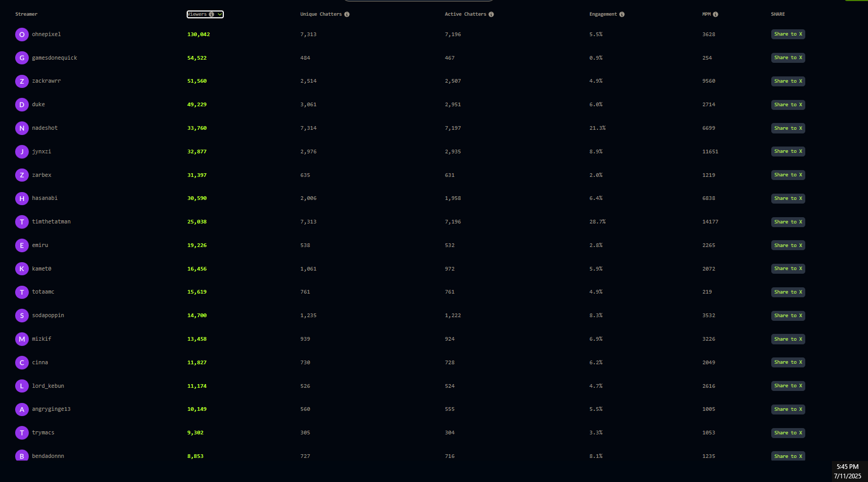Open the totaamc avatar icon

22,292
